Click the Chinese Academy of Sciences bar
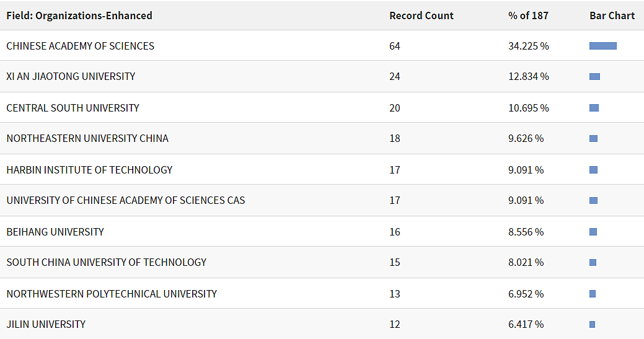 pyautogui.click(x=602, y=46)
